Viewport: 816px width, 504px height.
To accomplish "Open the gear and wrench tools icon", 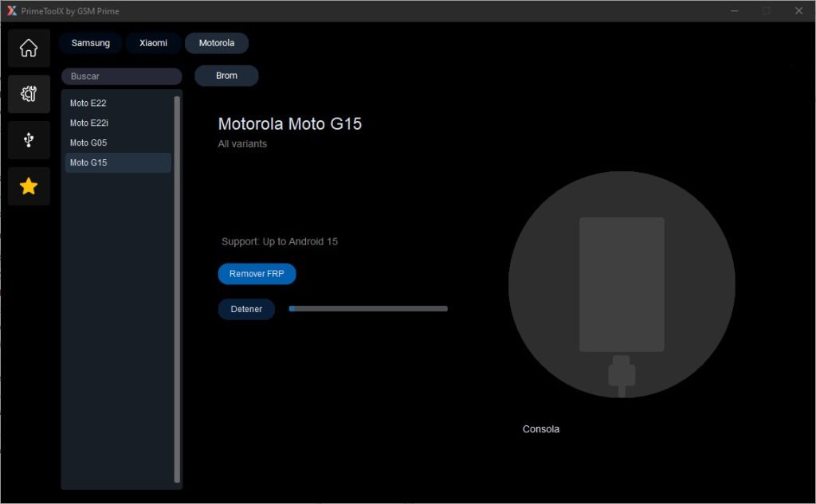I will tap(29, 94).
